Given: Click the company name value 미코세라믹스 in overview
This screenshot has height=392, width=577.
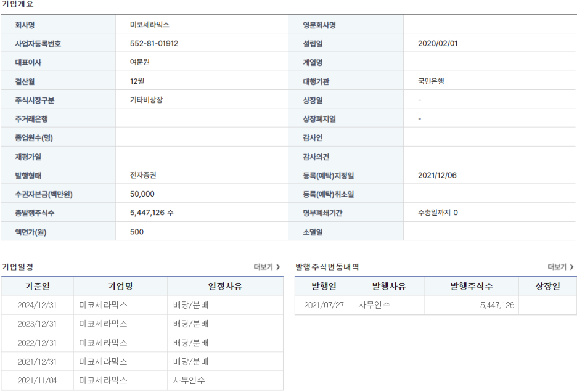Looking at the screenshot, I should pyautogui.click(x=149, y=25).
